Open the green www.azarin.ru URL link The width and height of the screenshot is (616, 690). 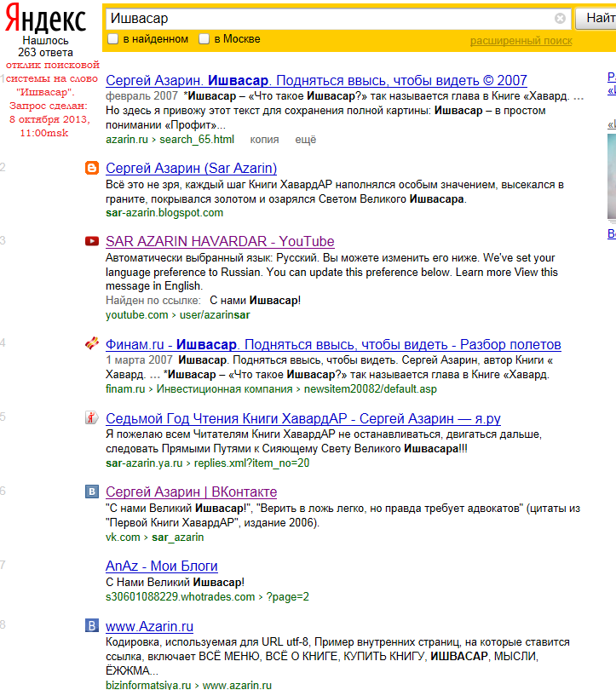click(237, 685)
